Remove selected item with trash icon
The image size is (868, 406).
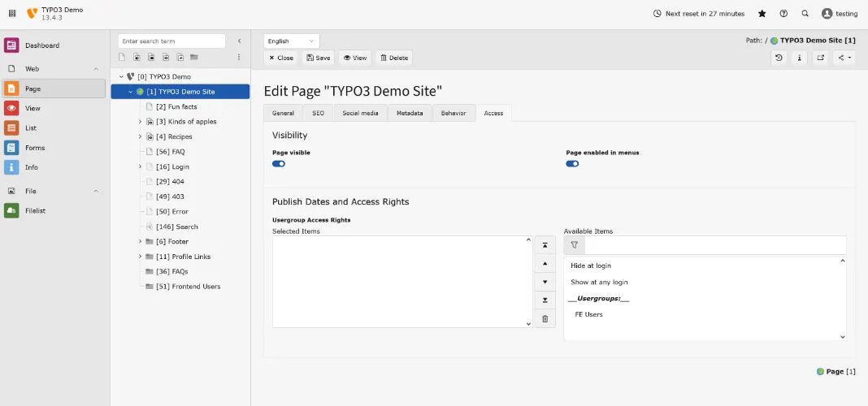pos(545,319)
